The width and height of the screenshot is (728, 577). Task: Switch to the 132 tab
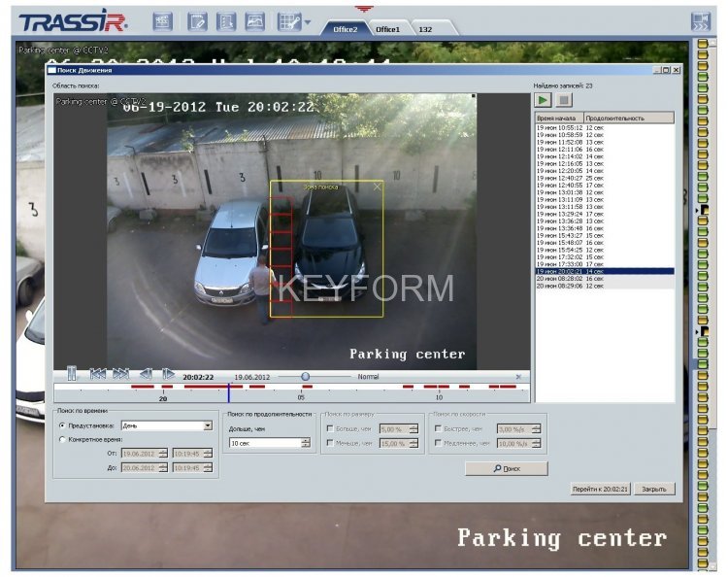425,29
